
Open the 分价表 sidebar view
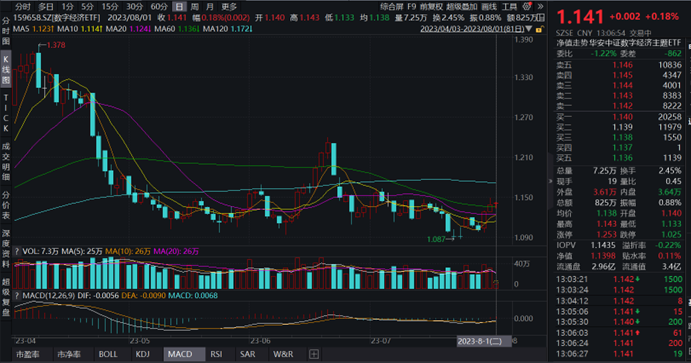[6, 205]
